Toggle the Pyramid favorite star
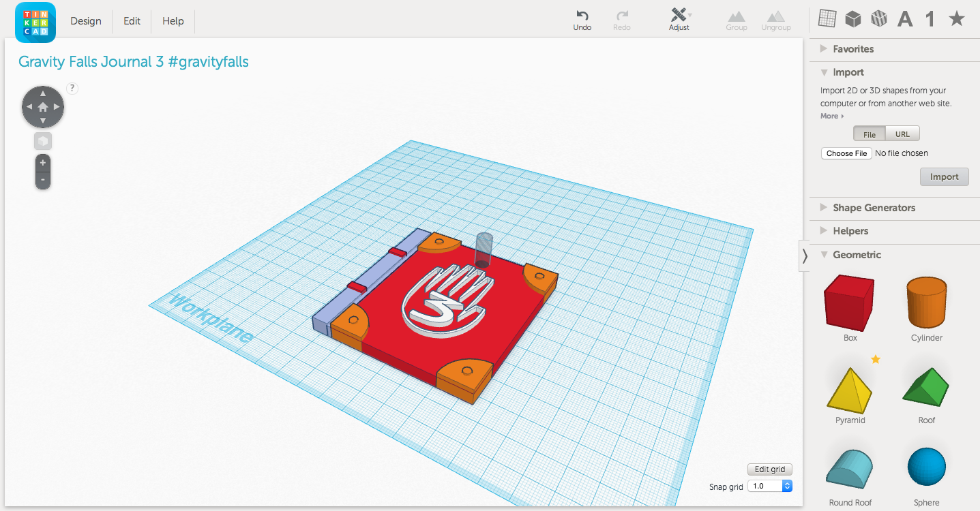 tap(876, 359)
